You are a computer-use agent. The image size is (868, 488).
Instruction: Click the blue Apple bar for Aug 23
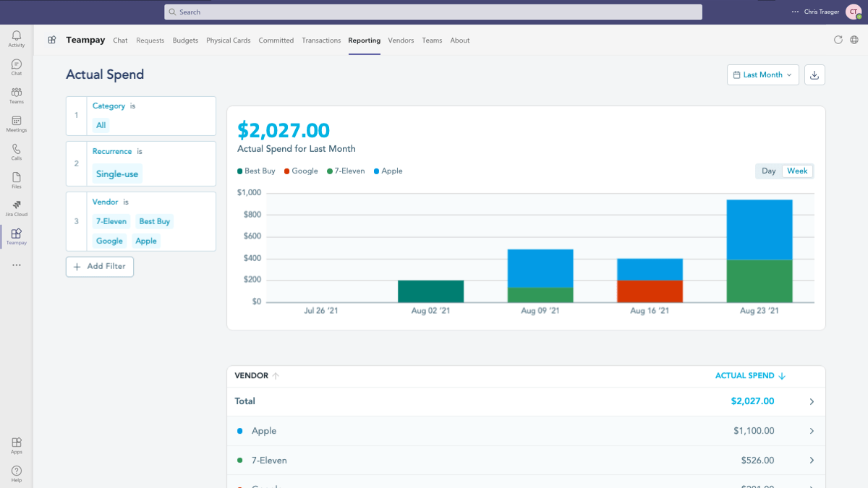[x=759, y=229]
